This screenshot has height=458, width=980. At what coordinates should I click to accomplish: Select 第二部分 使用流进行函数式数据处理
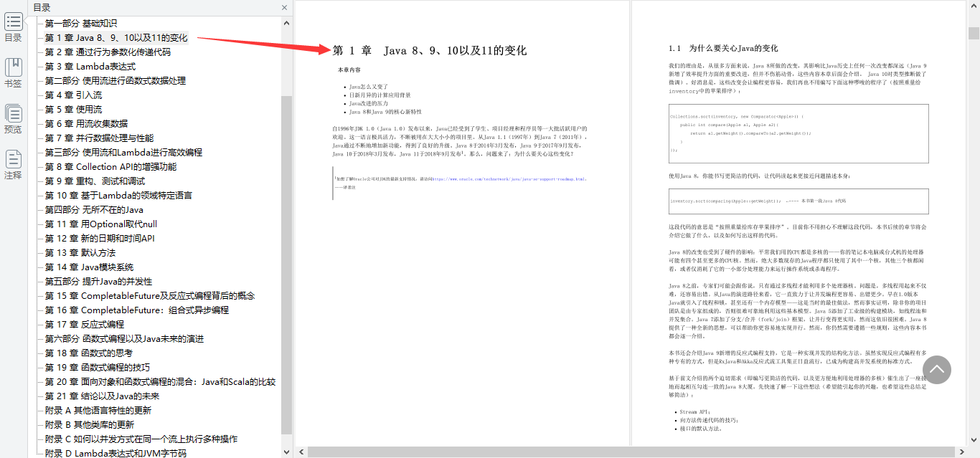[115, 80]
